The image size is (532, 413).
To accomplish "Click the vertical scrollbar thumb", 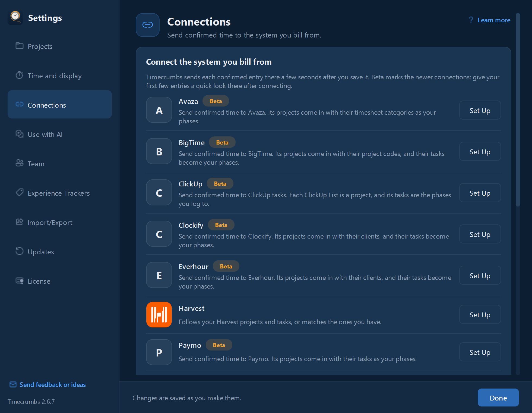I will click(518, 110).
